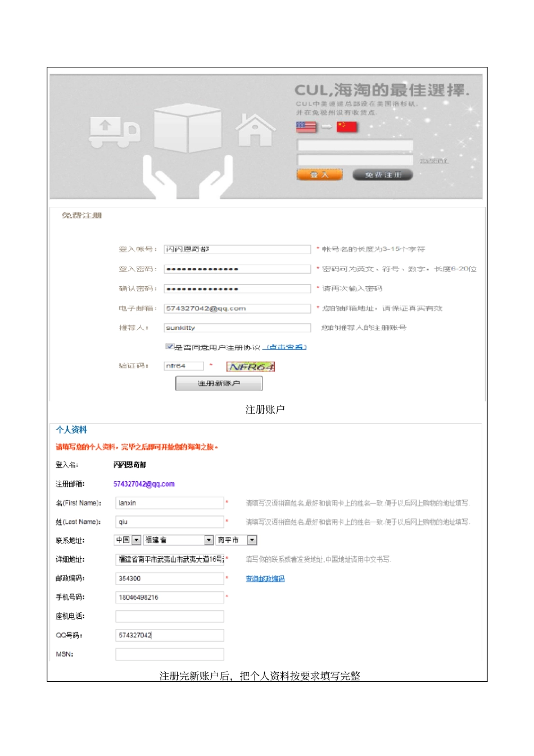Open the 福建省 province dropdown
Image resolution: width=534 pixels, height=756 pixels.
(x=179, y=540)
